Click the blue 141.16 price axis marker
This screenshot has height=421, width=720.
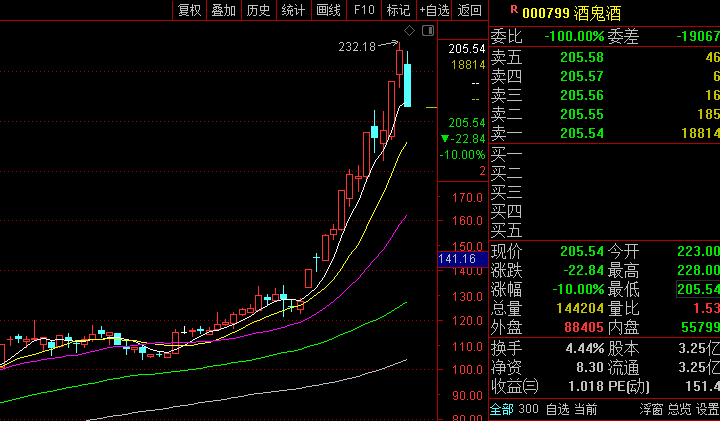click(x=462, y=259)
